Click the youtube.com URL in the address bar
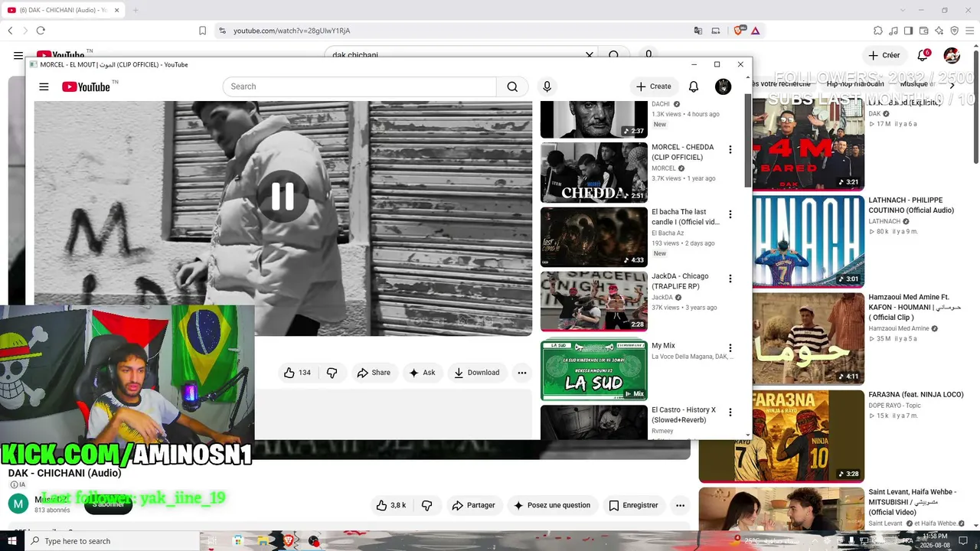The image size is (980, 551). tap(292, 31)
